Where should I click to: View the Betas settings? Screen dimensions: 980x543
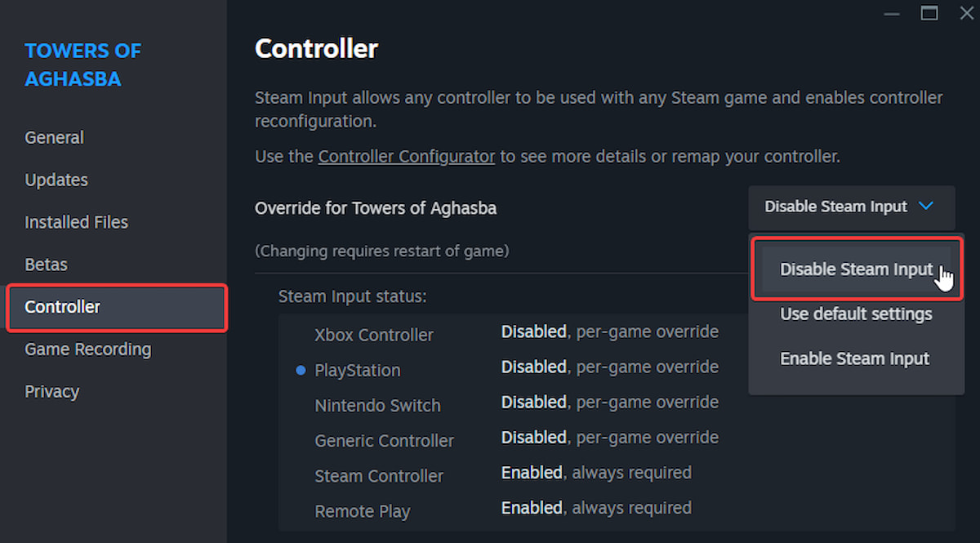pyautogui.click(x=46, y=265)
